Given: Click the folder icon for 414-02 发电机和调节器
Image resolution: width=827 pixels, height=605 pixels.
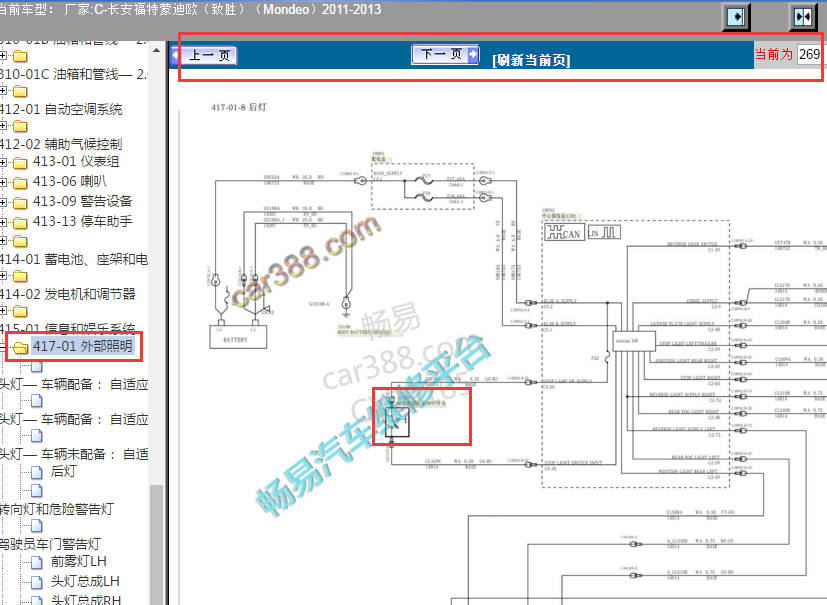Looking at the screenshot, I should pos(20,276).
